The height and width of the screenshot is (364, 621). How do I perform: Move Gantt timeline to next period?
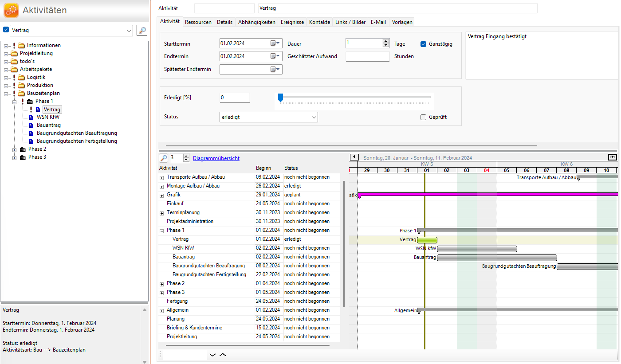tap(612, 157)
